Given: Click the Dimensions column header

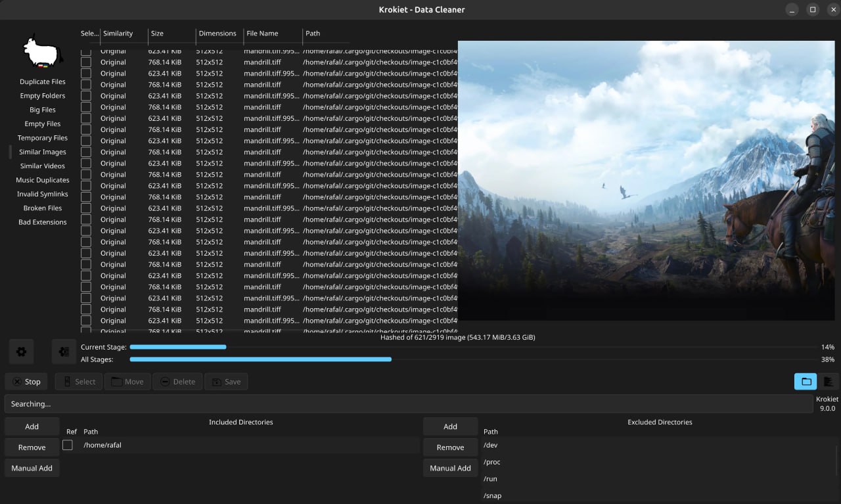Looking at the screenshot, I should tap(217, 33).
